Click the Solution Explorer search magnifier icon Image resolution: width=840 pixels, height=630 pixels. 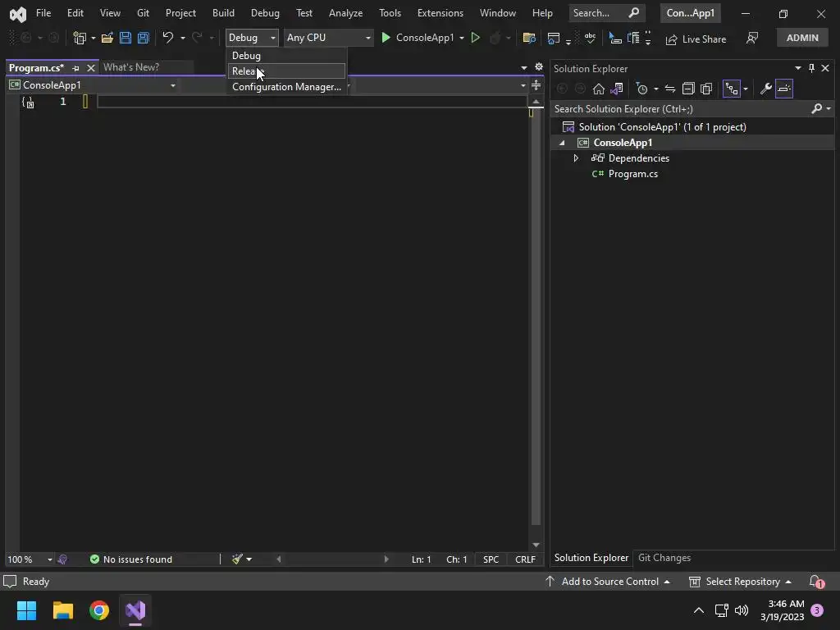tap(816, 109)
